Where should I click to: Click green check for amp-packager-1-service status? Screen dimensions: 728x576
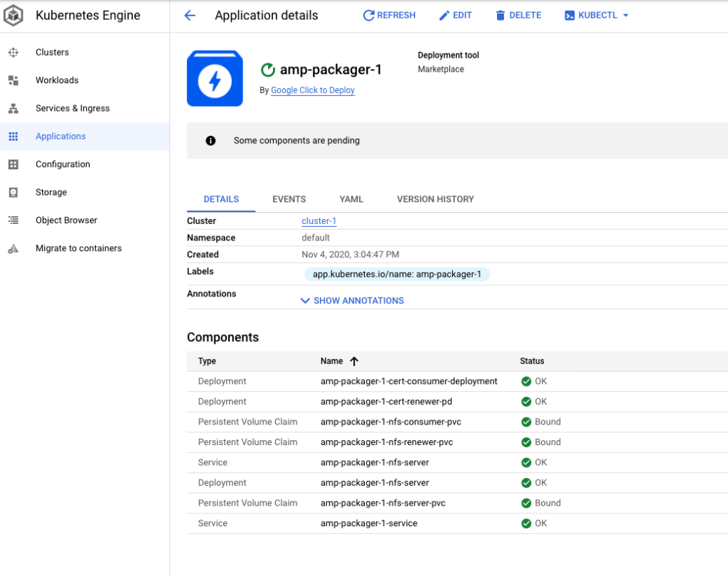[x=526, y=523]
